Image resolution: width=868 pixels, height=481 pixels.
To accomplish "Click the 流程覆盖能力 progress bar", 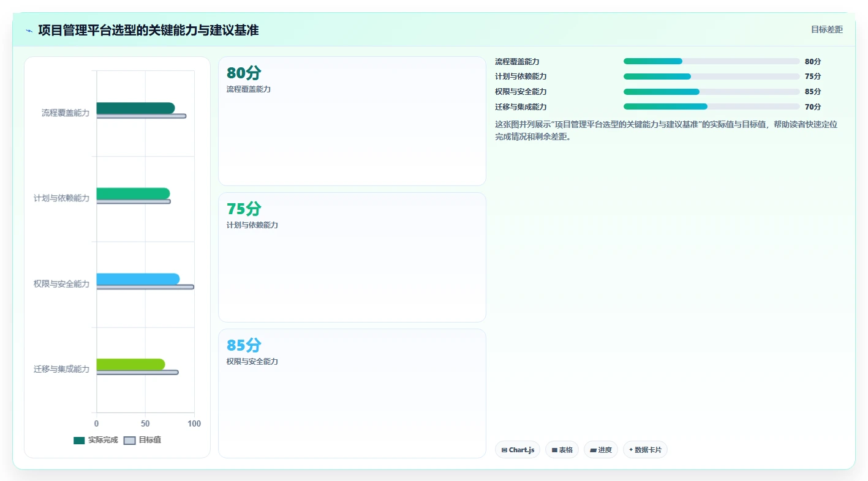I will pyautogui.click(x=712, y=61).
